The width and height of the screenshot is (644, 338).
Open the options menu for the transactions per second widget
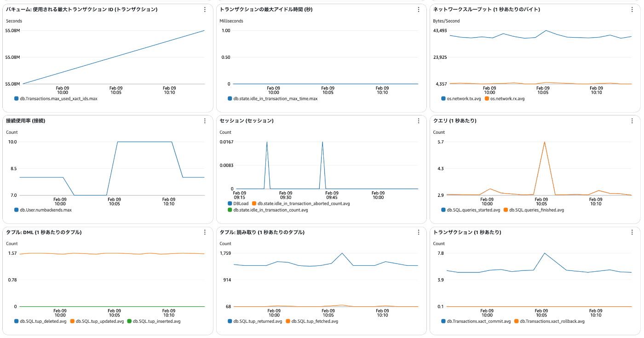tap(632, 232)
